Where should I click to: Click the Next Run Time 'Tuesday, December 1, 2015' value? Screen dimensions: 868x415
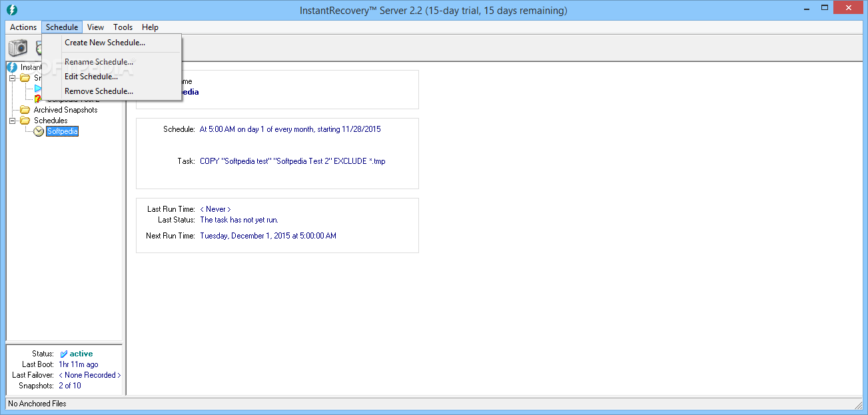268,236
